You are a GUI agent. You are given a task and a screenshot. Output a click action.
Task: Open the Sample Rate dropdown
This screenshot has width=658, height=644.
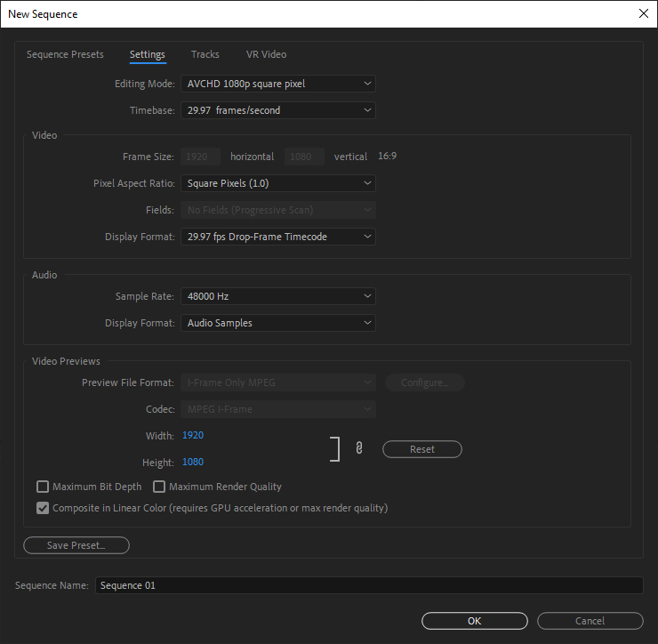[278, 296]
